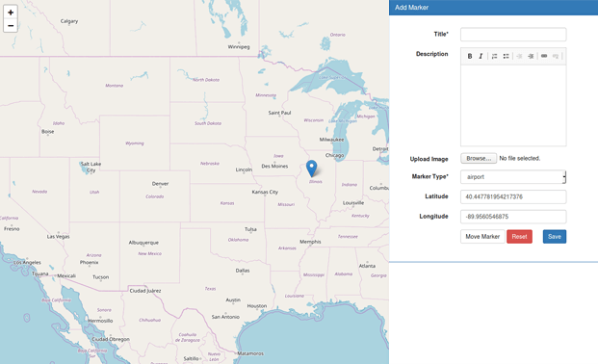Click the Latitude input field
The image size is (598, 364).
pyautogui.click(x=513, y=196)
